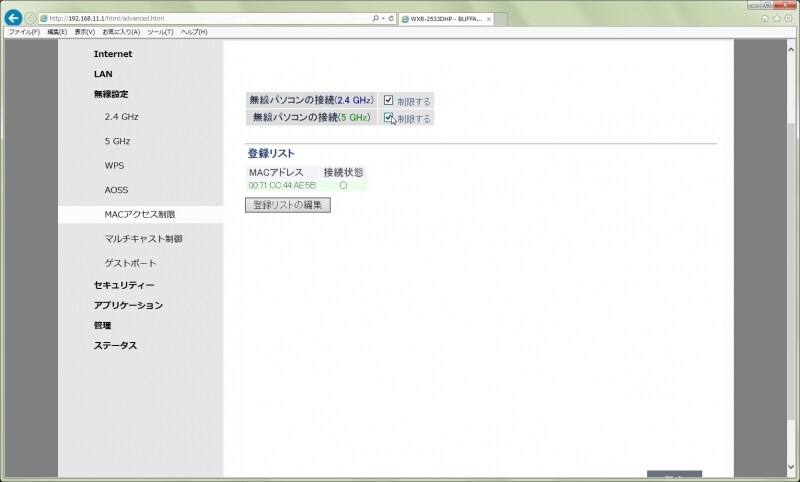The image size is (800, 482).
Task: Toggle 5 GHz connection restriction checkbox
Action: point(389,118)
